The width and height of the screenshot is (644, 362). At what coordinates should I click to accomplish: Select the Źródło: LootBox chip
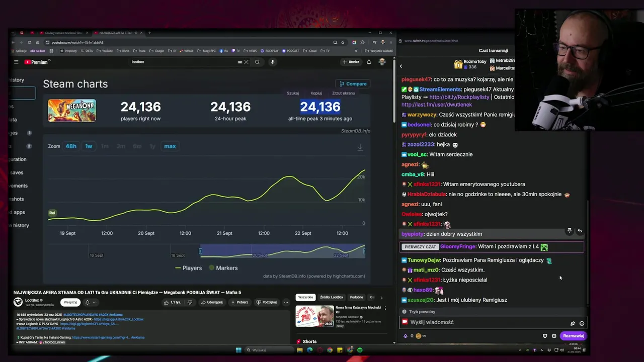click(332, 297)
